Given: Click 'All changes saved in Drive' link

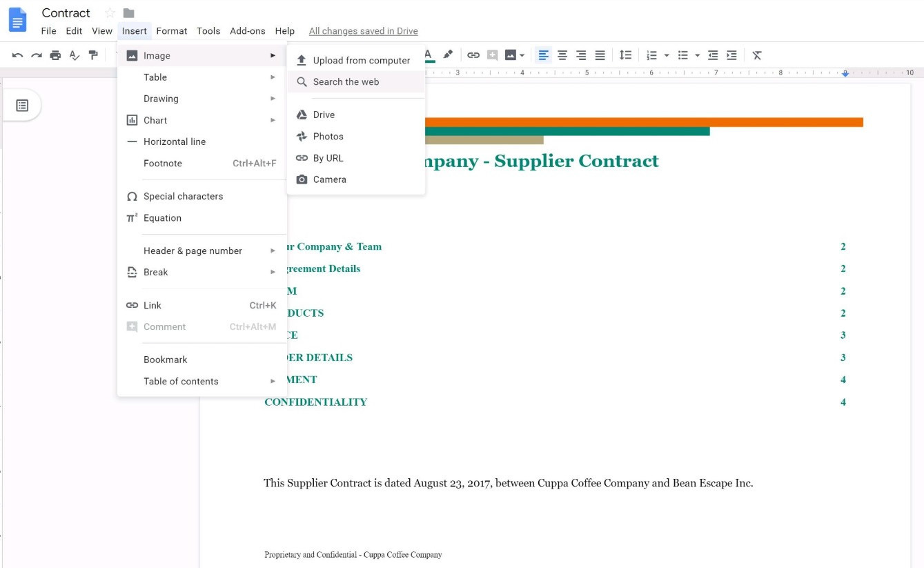Looking at the screenshot, I should pyautogui.click(x=363, y=31).
